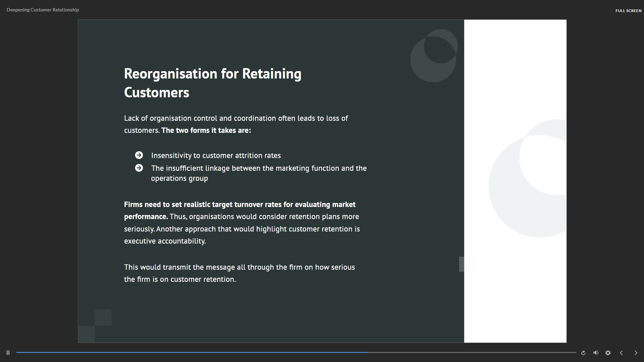Click the arrow bullet beside insufficient linkage

pyautogui.click(x=139, y=168)
